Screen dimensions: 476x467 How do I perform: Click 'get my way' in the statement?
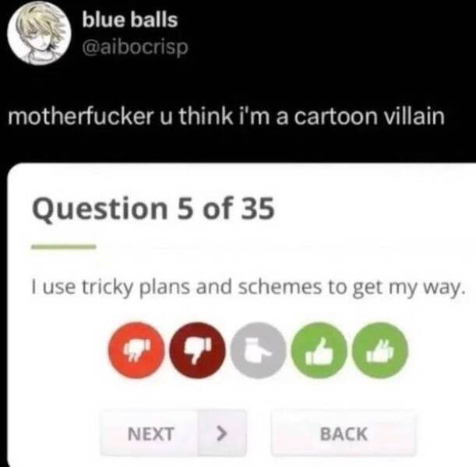[408, 288]
